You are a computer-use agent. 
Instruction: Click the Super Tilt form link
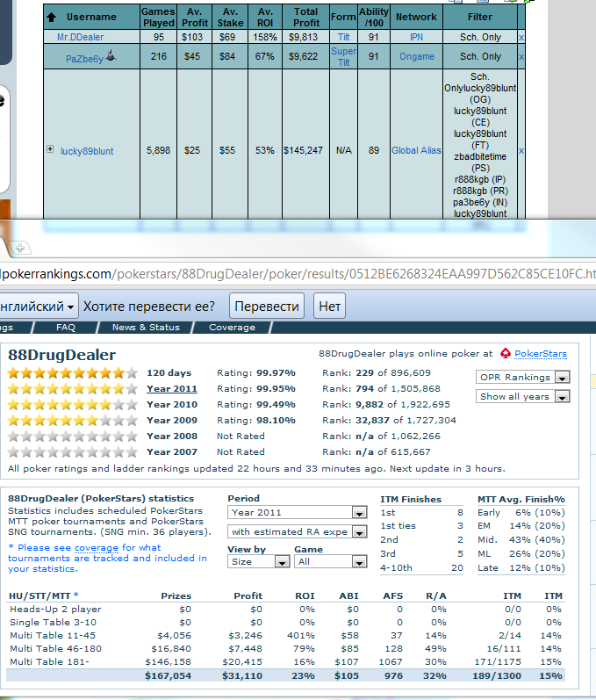[343, 57]
